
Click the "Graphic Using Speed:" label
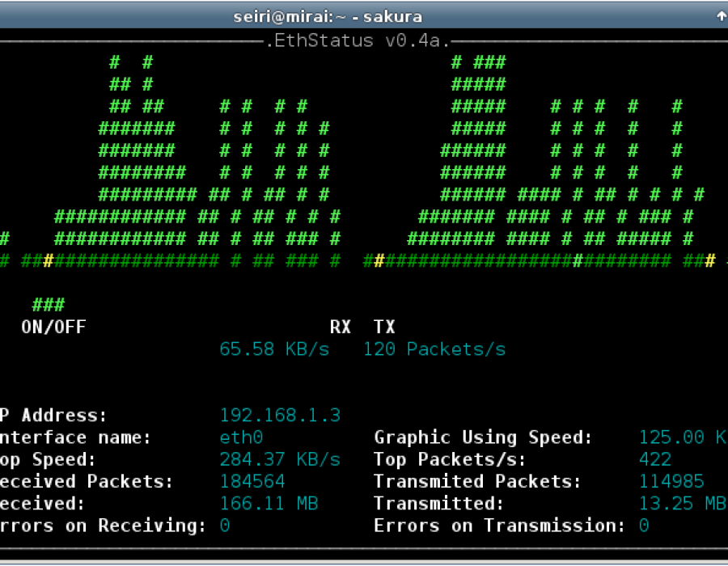click(484, 437)
